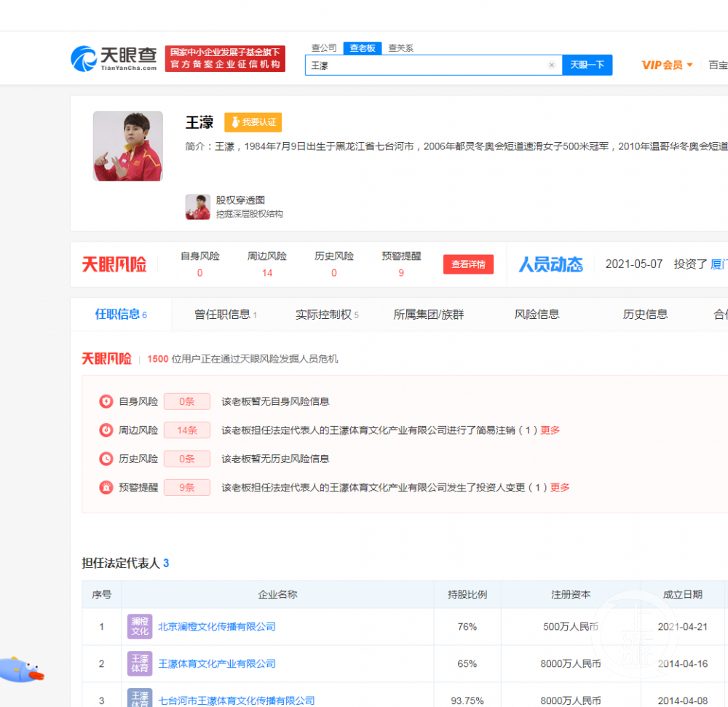Open the VIP会员 dropdown menu
Screen dimensions: 728x707
coord(666,65)
